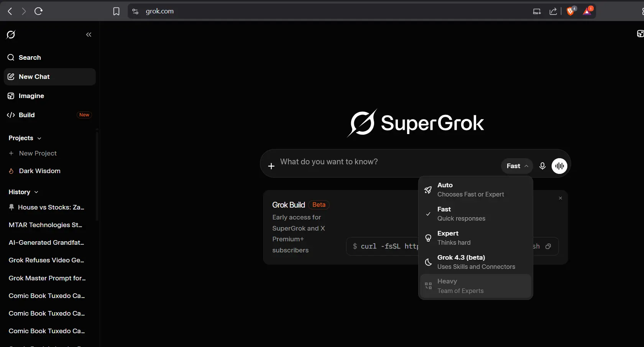The width and height of the screenshot is (644, 347).
Task: Collapse the sidebar with the double-chevron icon
Action: 89,34
